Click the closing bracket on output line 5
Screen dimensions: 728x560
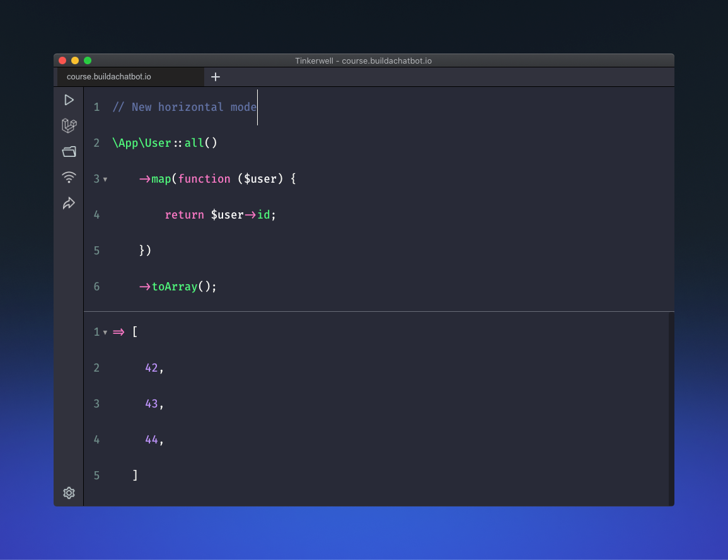coord(135,476)
